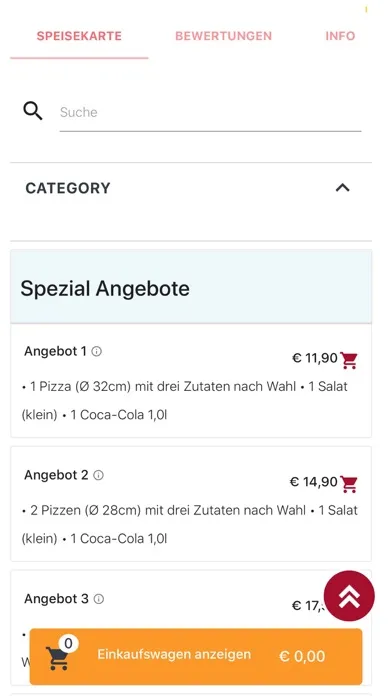Viewport: 392px width, 696px height.
Task: Collapse the CATEGORY section chevron
Action: 342,188
